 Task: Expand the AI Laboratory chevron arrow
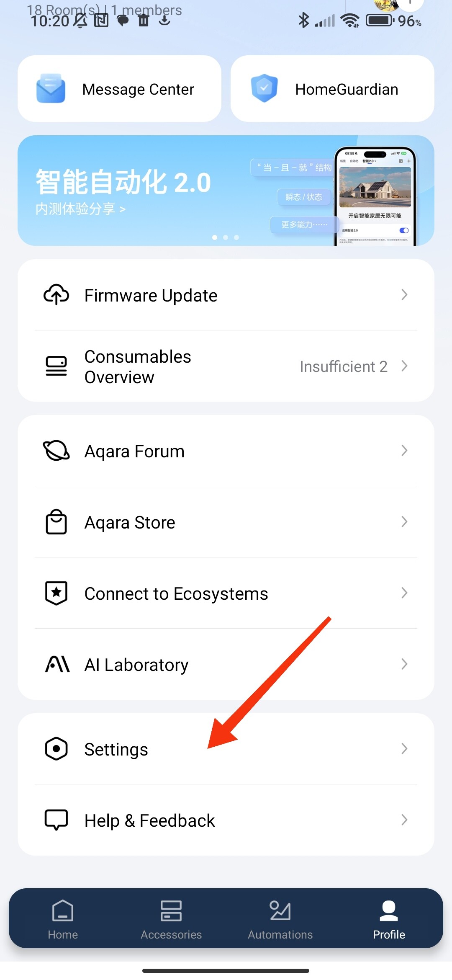(x=404, y=664)
